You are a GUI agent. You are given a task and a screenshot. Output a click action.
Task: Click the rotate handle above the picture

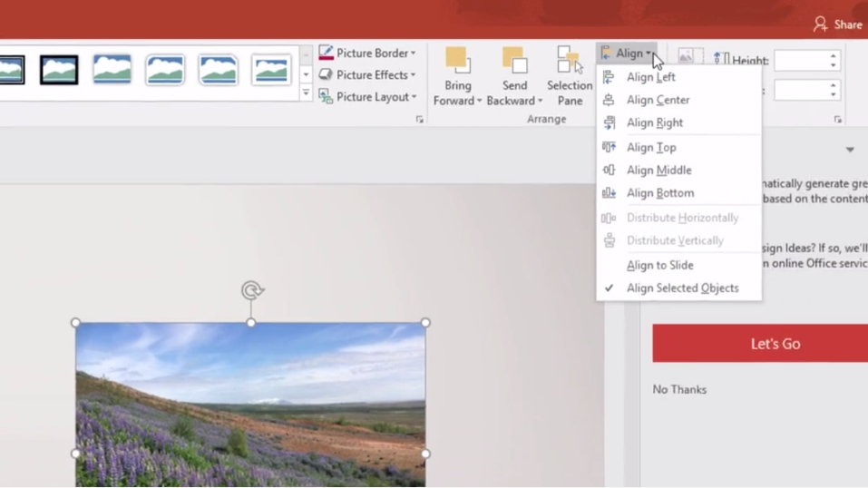[x=251, y=290]
